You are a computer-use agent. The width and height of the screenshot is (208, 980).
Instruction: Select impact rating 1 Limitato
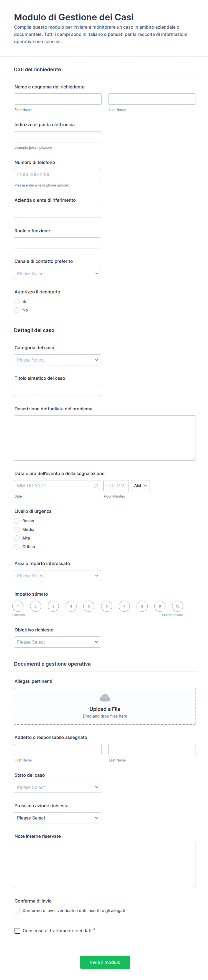pyautogui.click(x=18, y=606)
